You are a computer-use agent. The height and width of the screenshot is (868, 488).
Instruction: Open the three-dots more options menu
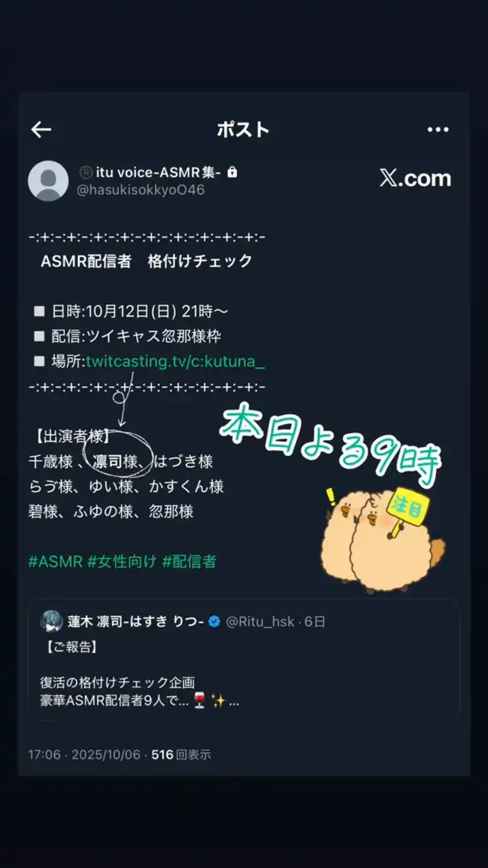438,130
